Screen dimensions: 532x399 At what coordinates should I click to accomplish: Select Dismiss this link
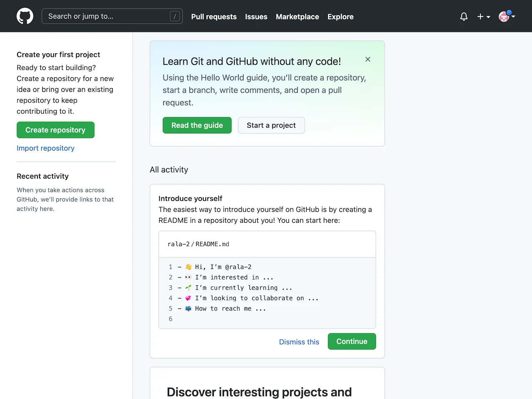299,342
